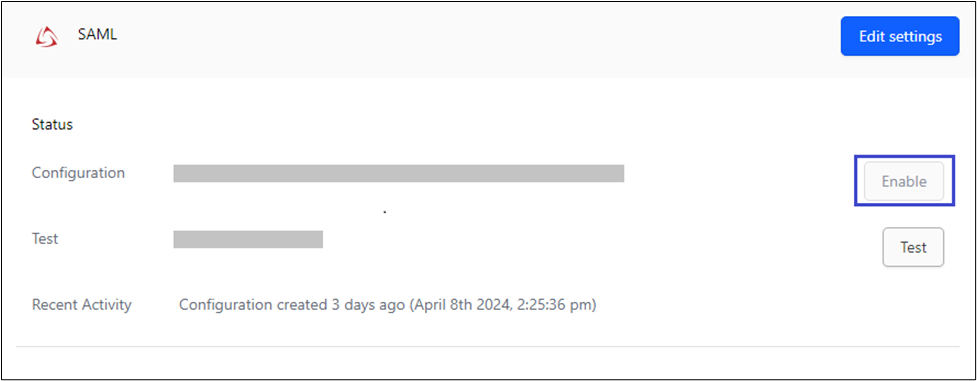Image resolution: width=977 pixels, height=381 pixels.
Task: Click the grayed-out Enable button
Action: tap(903, 181)
